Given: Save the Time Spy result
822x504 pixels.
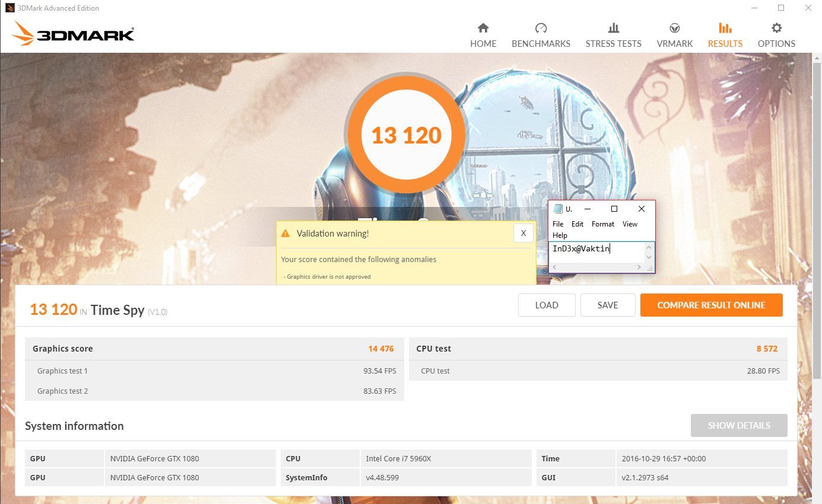Looking at the screenshot, I should [608, 305].
